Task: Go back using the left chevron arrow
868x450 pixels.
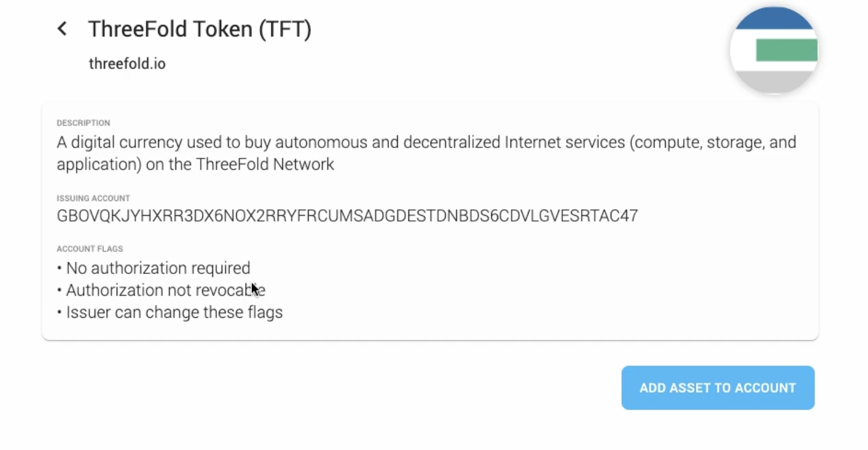Action: click(62, 29)
